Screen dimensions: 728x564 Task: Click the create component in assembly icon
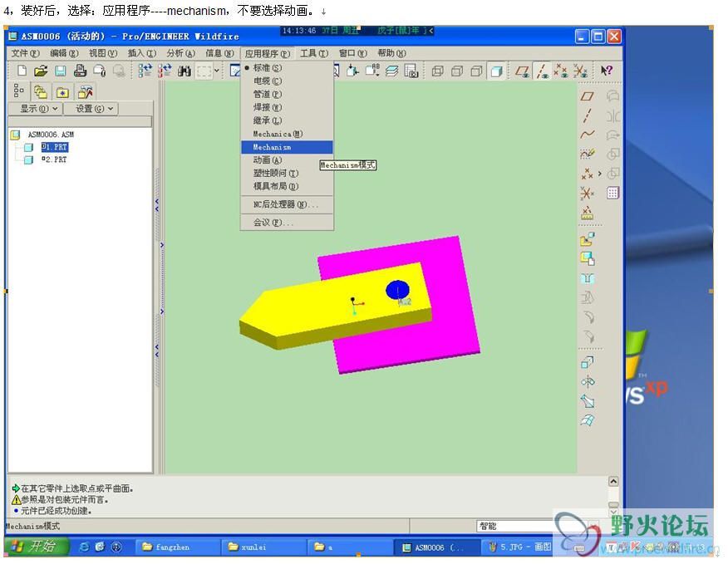(588, 258)
